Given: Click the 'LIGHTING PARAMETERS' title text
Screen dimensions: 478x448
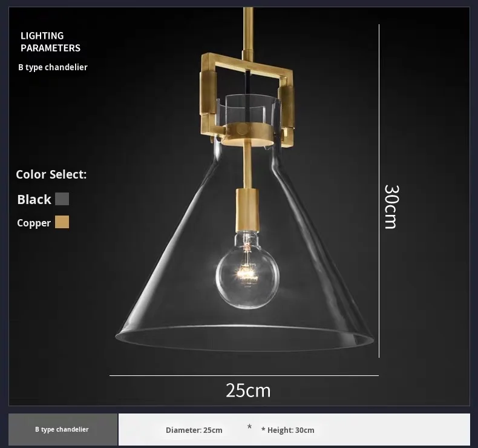Looking at the screenshot, I should click(50, 42).
